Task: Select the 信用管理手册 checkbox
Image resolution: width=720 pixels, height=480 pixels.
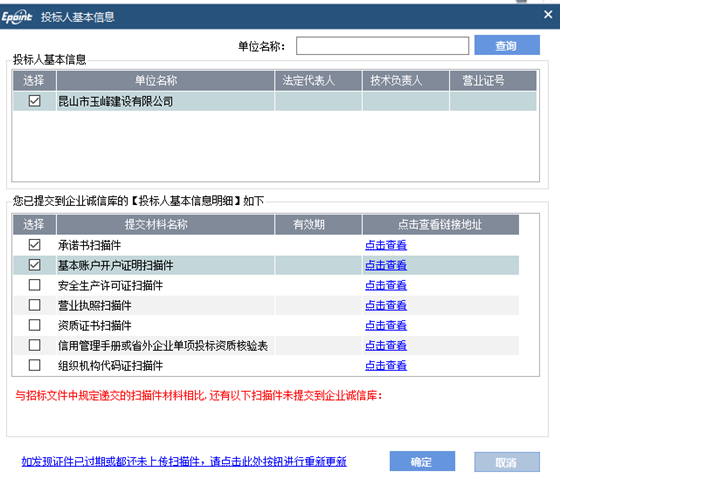Action: coord(34,345)
